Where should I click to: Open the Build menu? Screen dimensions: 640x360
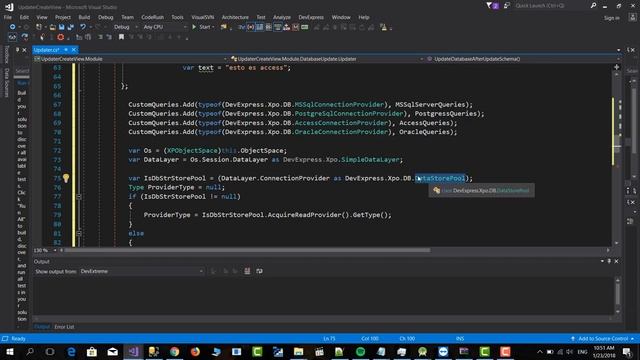[x=84, y=17]
